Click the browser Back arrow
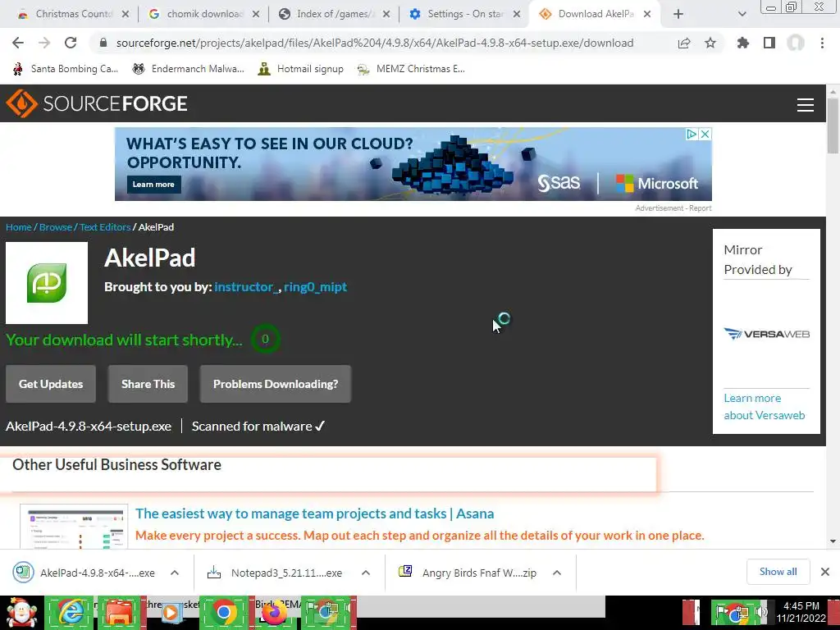This screenshot has width=840, height=630. 18,43
